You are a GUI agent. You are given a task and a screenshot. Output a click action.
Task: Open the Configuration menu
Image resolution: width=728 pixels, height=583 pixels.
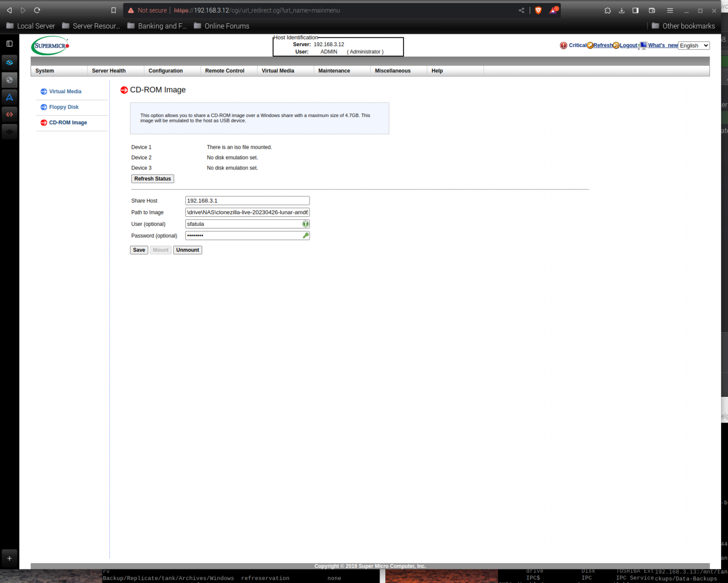pyautogui.click(x=173, y=71)
